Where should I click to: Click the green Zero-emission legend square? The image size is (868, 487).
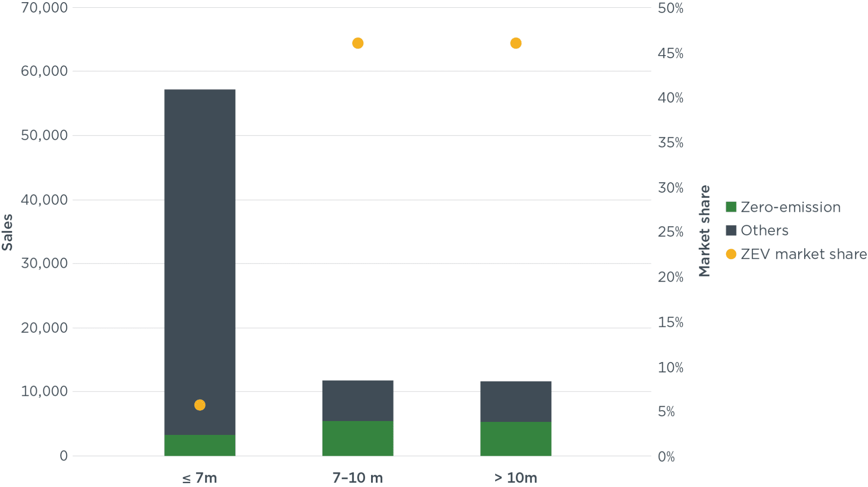(731, 207)
